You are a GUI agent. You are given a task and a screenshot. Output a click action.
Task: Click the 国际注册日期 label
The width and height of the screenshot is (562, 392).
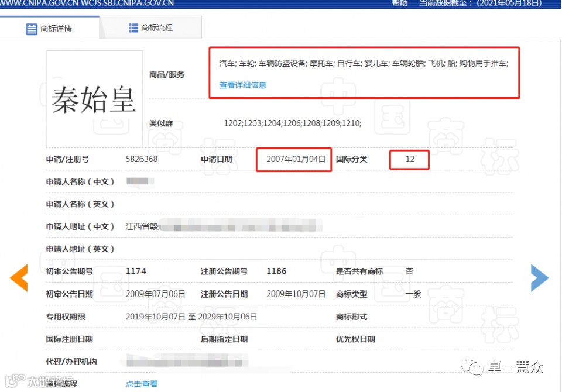[69, 339]
